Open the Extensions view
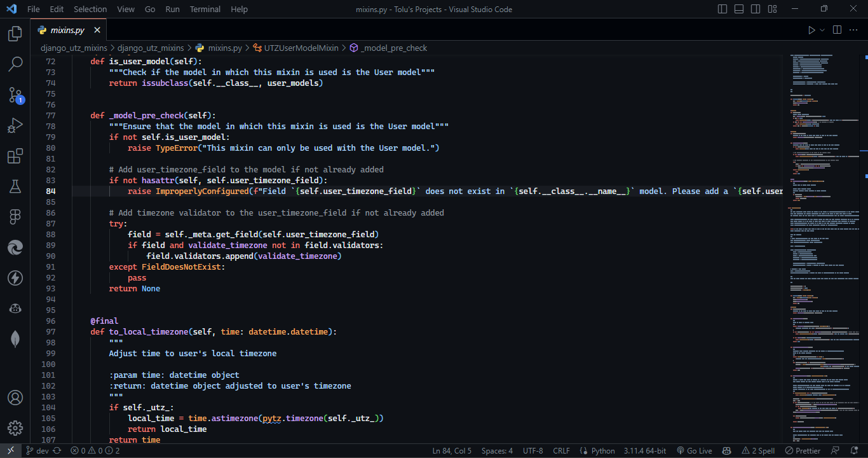 pos(15,156)
